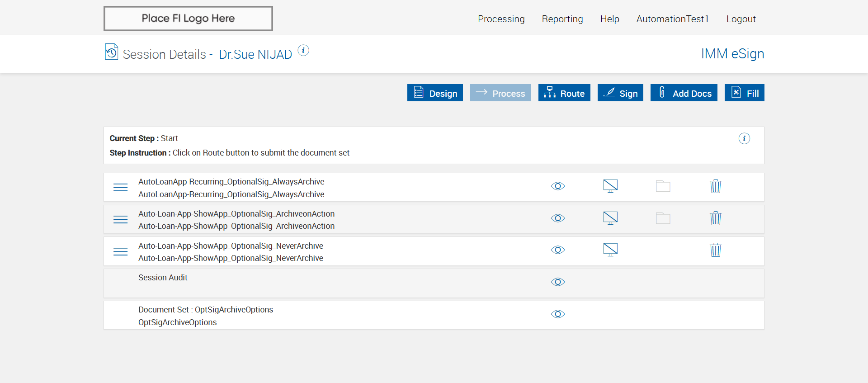Click the Route button
Viewport: 868px width, 383px height.
tap(564, 93)
